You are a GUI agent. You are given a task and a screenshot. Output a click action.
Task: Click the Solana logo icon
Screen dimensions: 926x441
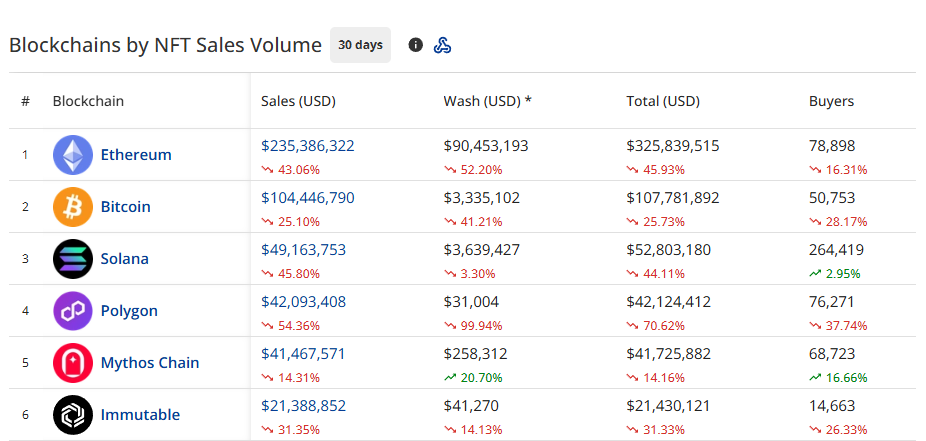[73, 259]
